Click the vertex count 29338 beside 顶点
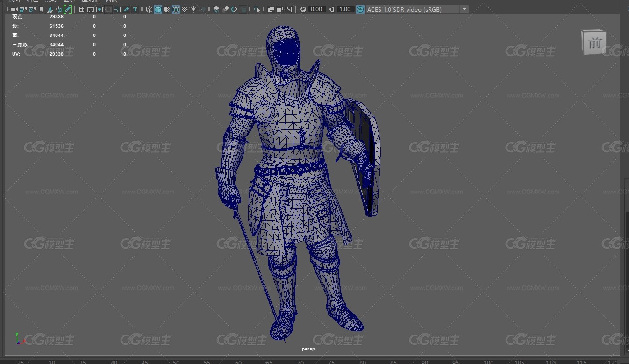The width and height of the screenshot is (629, 364). (57, 17)
